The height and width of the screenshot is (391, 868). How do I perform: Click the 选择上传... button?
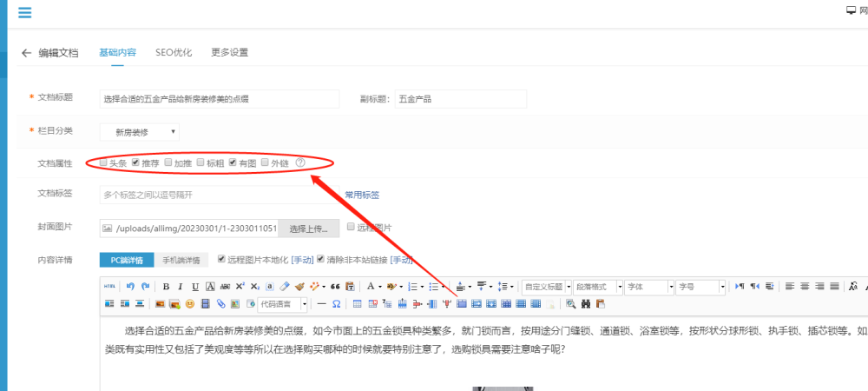point(308,228)
